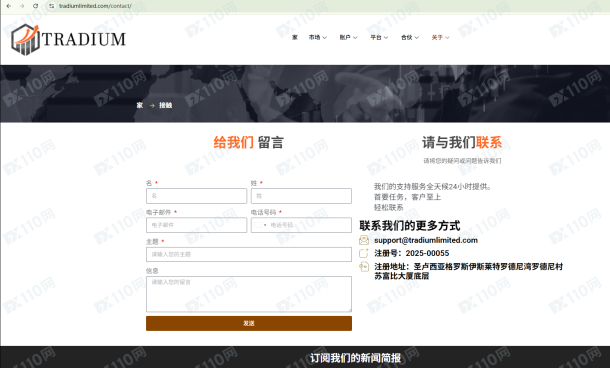Click the 注册号：2025-00055 text

[x=412, y=253]
